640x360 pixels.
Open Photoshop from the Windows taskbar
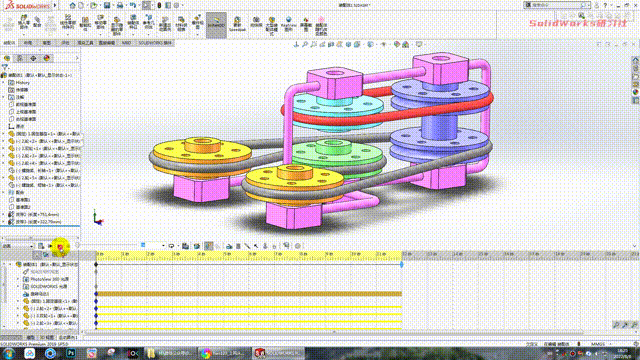(71, 353)
